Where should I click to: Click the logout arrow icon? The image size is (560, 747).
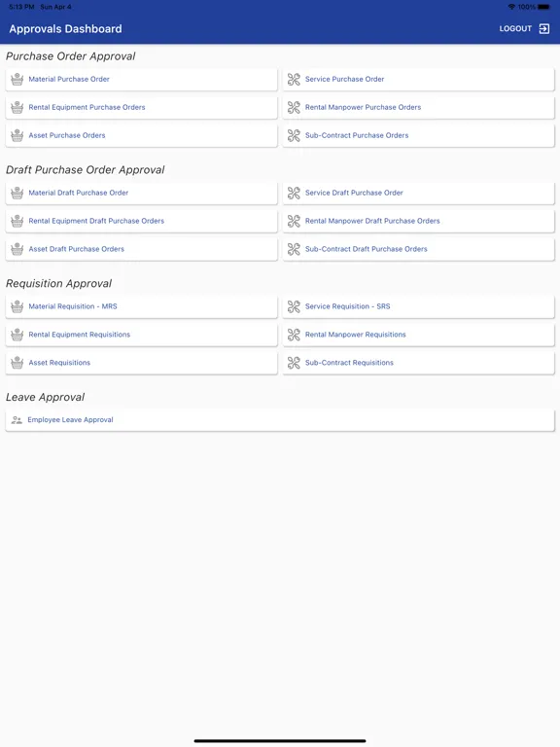pyautogui.click(x=543, y=28)
